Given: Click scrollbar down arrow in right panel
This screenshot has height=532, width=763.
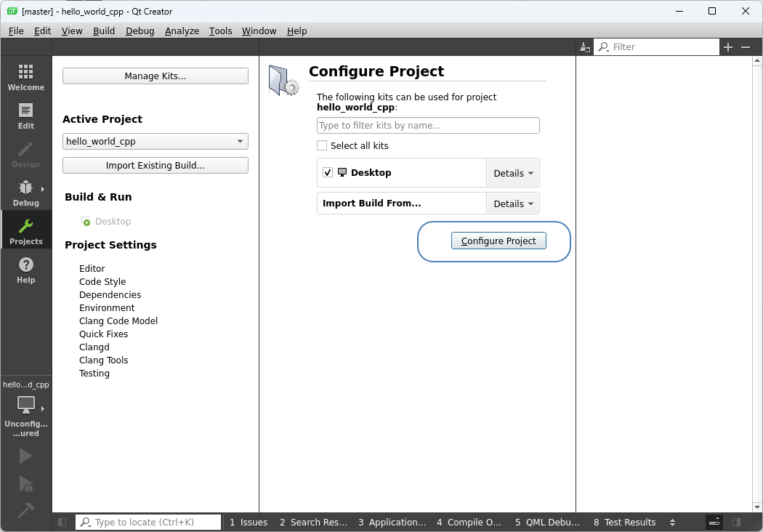Looking at the screenshot, I should click(x=756, y=507).
